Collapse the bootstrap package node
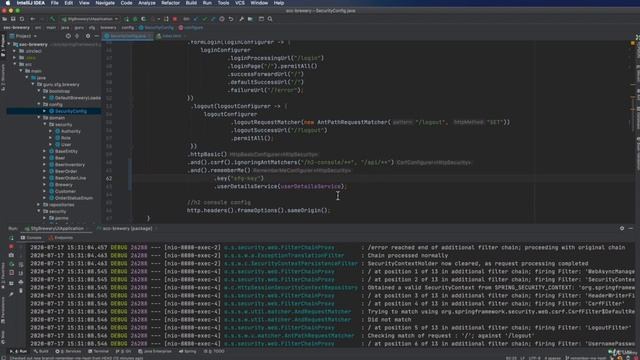Image resolution: width=640 pixels, height=360 pixels. tap(39, 91)
